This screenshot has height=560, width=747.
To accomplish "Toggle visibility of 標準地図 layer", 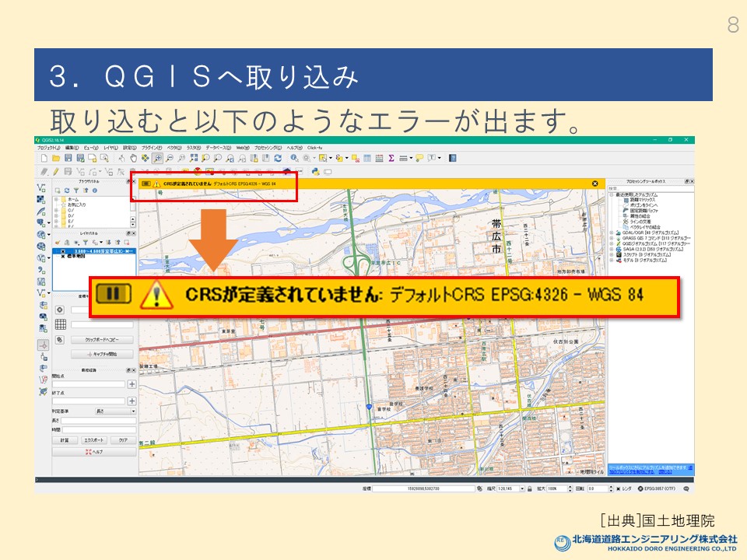I will pos(62,257).
